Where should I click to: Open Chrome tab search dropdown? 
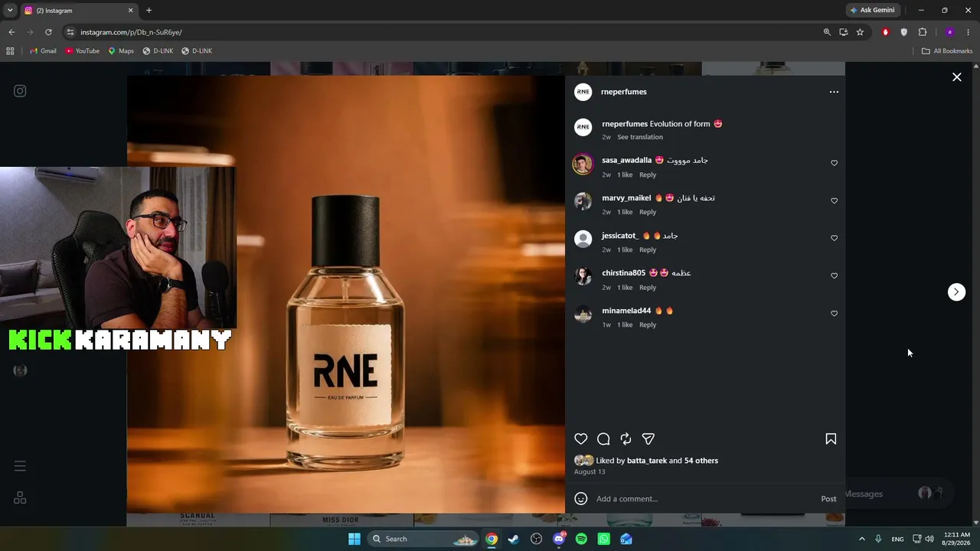pos(10,10)
